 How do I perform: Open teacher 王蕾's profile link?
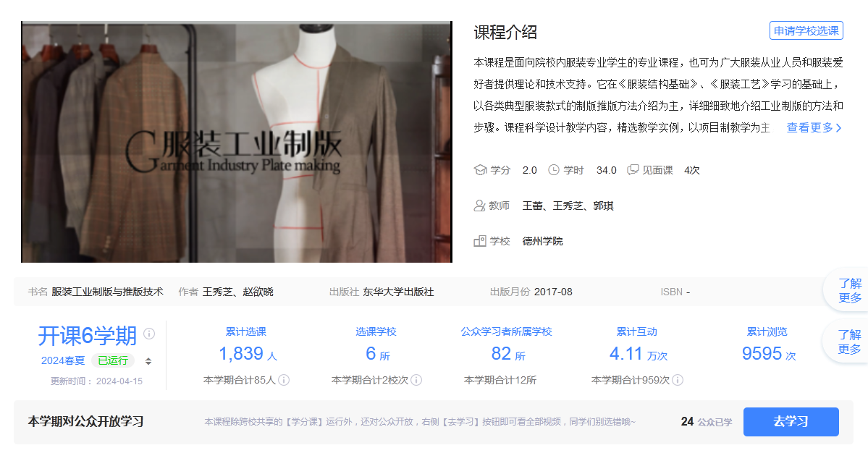pos(532,206)
